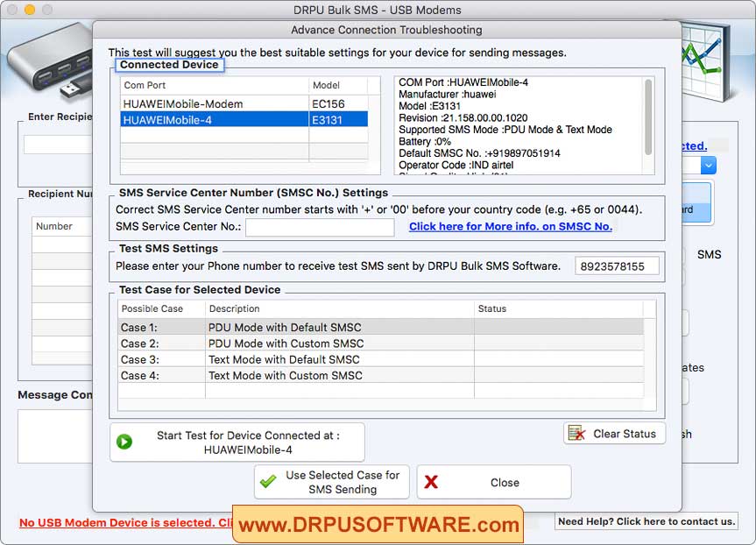The height and width of the screenshot is (545, 756).
Task: Select Case 4: Text Mode with Custom SMSC
Action: tap(263, 375)
